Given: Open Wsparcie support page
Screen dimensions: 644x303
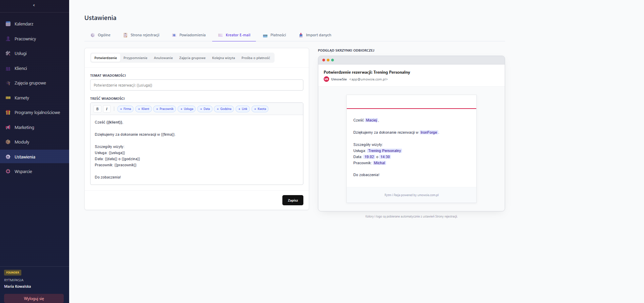Looking at the screenshot, I should tap(35, 171).
